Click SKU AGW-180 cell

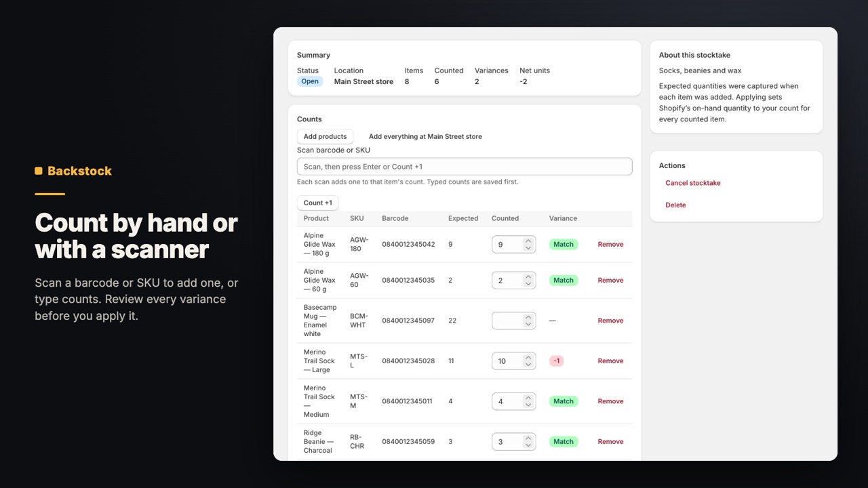pos(359,245)
